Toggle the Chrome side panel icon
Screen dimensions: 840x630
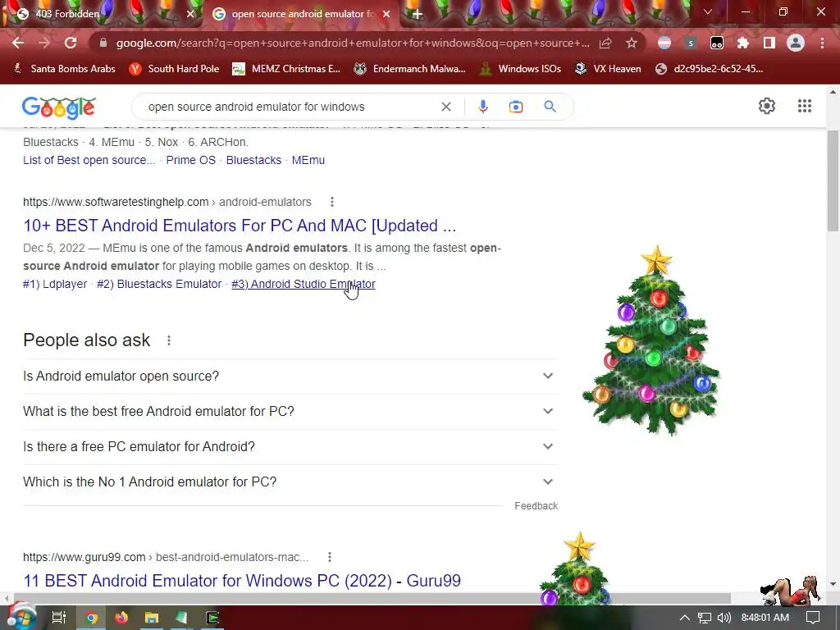pos(769,43)
